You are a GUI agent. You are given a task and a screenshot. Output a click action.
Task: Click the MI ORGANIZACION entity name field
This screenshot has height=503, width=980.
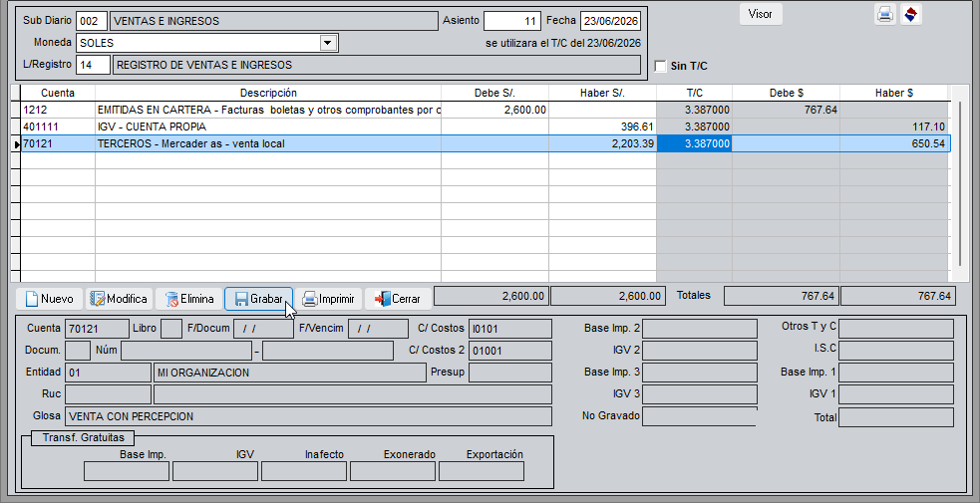290,373
